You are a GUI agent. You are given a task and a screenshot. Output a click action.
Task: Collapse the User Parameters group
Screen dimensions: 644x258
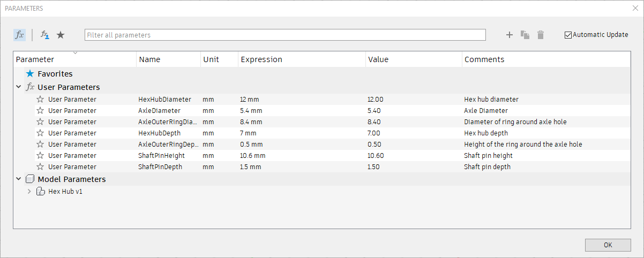[19, 87]
